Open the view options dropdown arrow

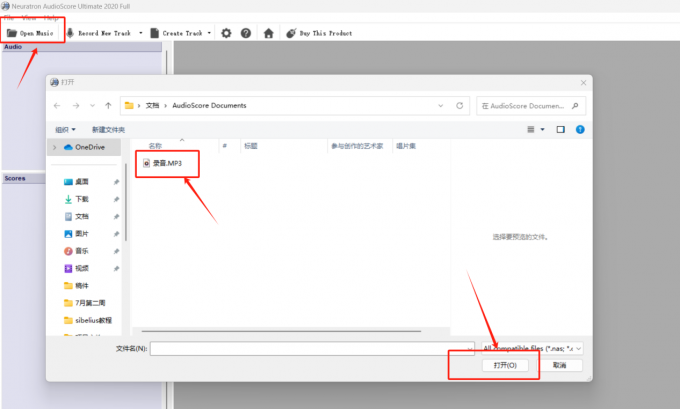click(542, 129)
